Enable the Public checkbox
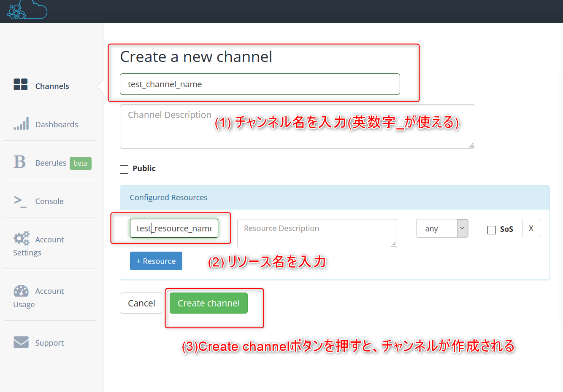563x392 pixels. [x=124, y=169]
